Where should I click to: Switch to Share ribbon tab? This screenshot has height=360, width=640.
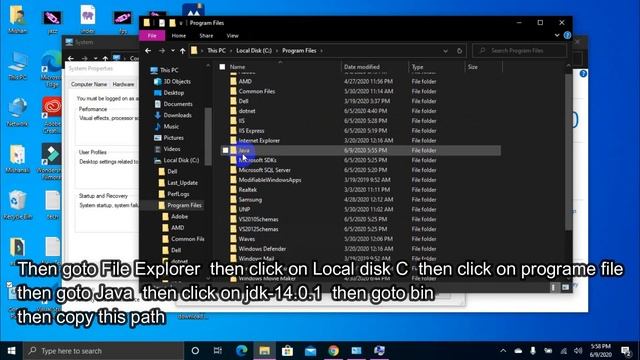point(206,36)
